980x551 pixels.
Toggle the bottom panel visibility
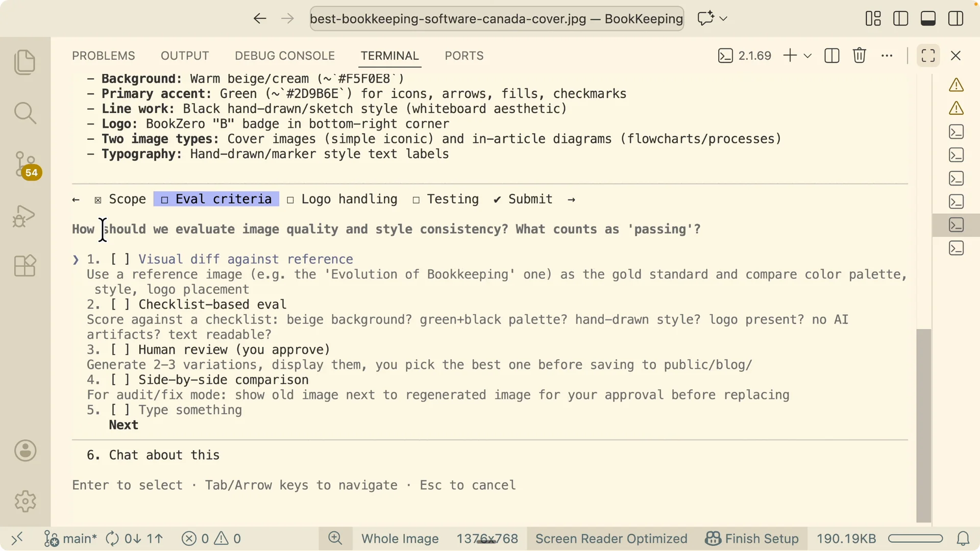[928, 19]
